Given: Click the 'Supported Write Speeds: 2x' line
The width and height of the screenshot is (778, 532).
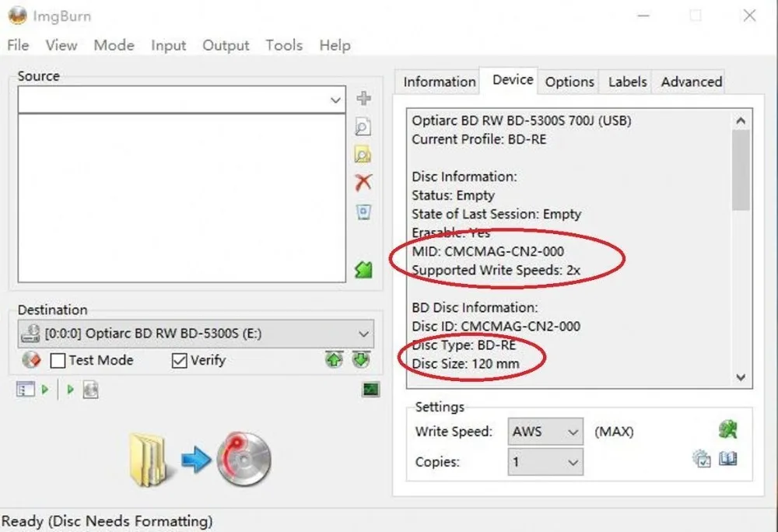Looking at the screenshot, I should click(x=496, y=270).
